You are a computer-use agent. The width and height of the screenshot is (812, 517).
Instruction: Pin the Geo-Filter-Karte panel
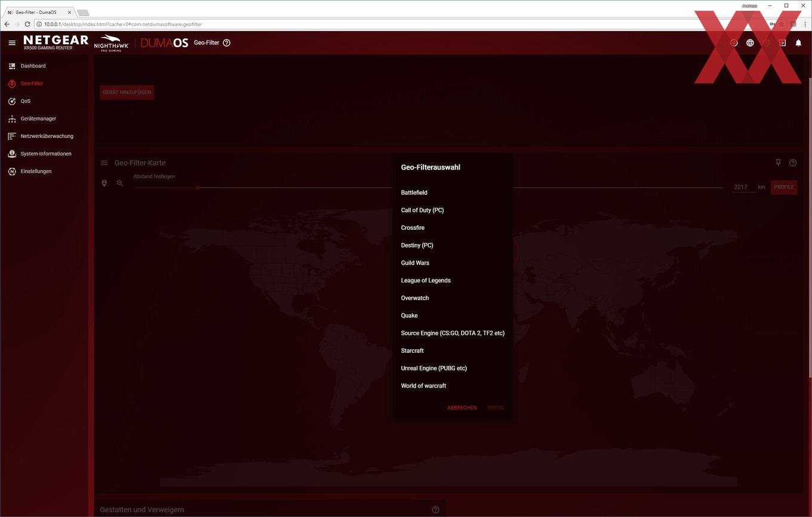(778, 163)
